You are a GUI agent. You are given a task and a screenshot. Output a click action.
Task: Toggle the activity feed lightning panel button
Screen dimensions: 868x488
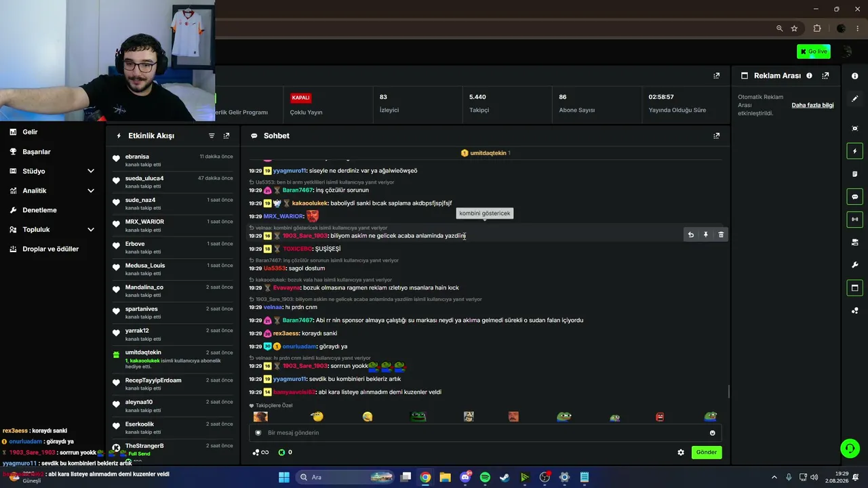(854, 151)
